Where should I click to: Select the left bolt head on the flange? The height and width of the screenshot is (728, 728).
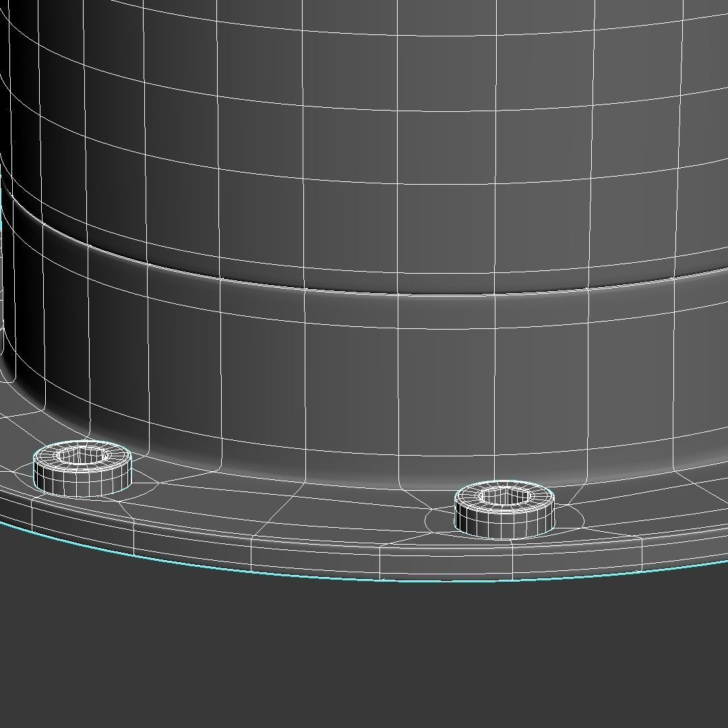pyautogui.click(x=82, y=468)
